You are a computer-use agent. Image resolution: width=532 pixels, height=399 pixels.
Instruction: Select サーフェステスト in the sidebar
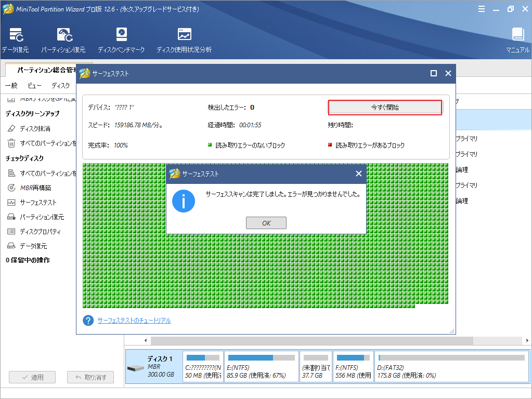point(38,203)
